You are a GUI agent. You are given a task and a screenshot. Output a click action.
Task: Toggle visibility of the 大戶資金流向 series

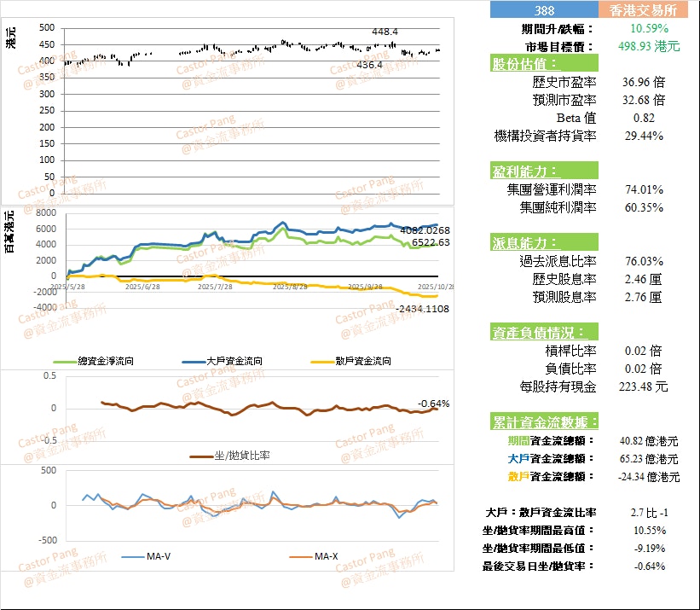pos(194,361)
